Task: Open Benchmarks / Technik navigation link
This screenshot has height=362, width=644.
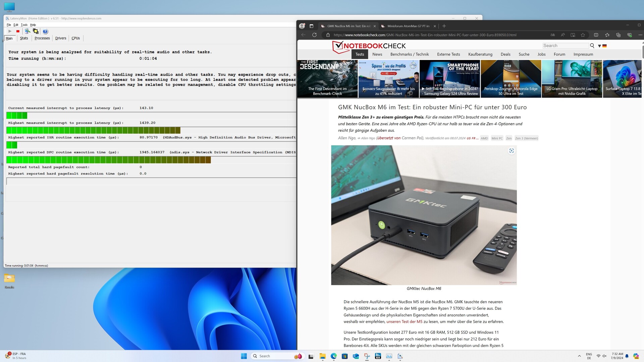Action: [409, 54]
